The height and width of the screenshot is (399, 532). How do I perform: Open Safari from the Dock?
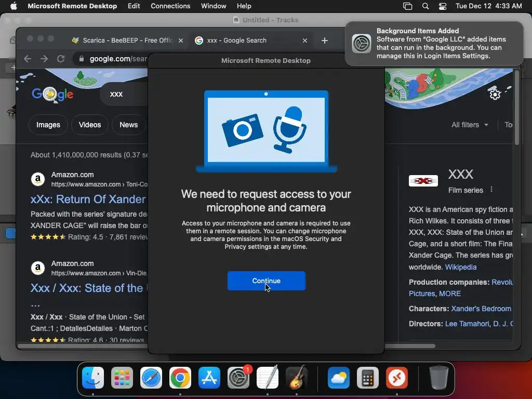pos(151,378)
